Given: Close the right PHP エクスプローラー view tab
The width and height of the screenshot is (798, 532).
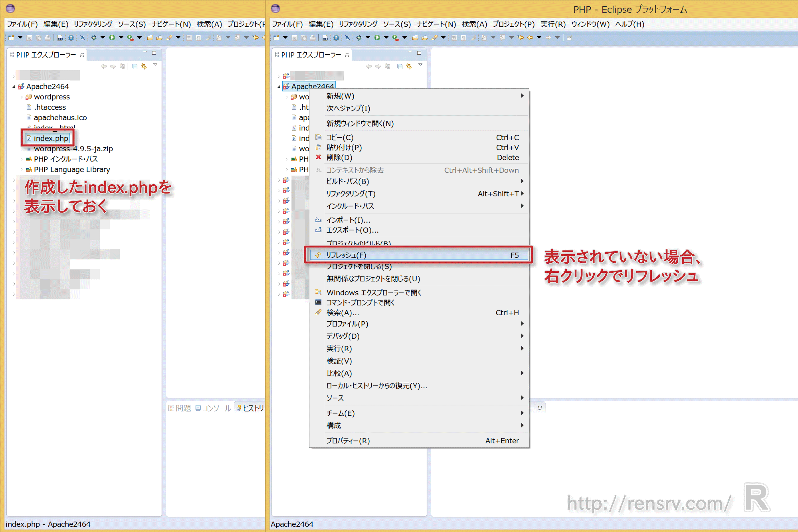Looking at the screenshot, I should [347, 55].
